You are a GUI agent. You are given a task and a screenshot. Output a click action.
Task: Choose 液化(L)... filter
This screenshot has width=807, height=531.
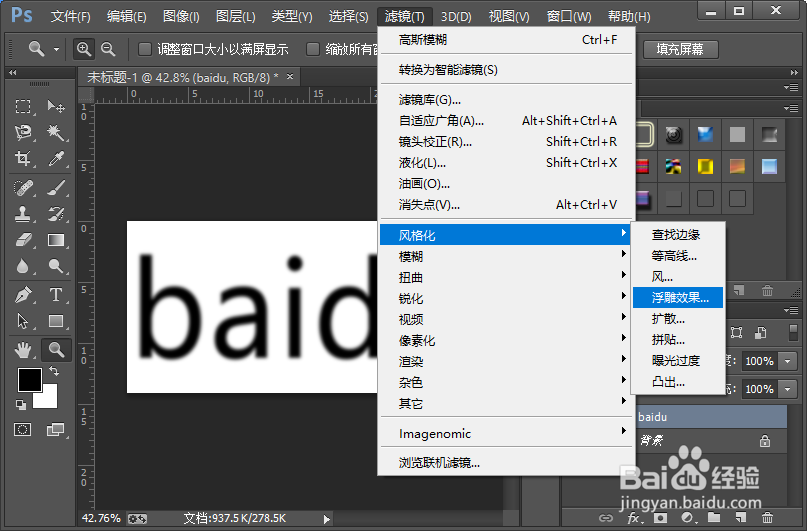coord(506,163)
